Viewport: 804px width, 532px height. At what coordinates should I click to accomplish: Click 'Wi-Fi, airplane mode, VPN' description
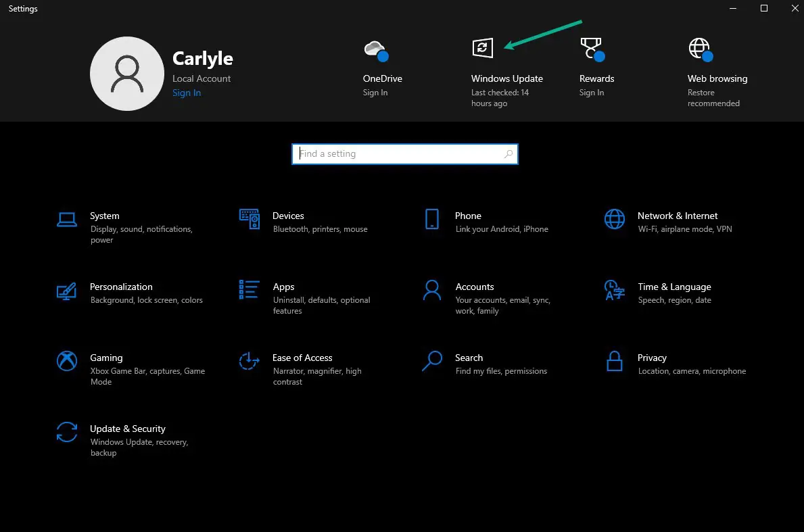pos(684,229)
